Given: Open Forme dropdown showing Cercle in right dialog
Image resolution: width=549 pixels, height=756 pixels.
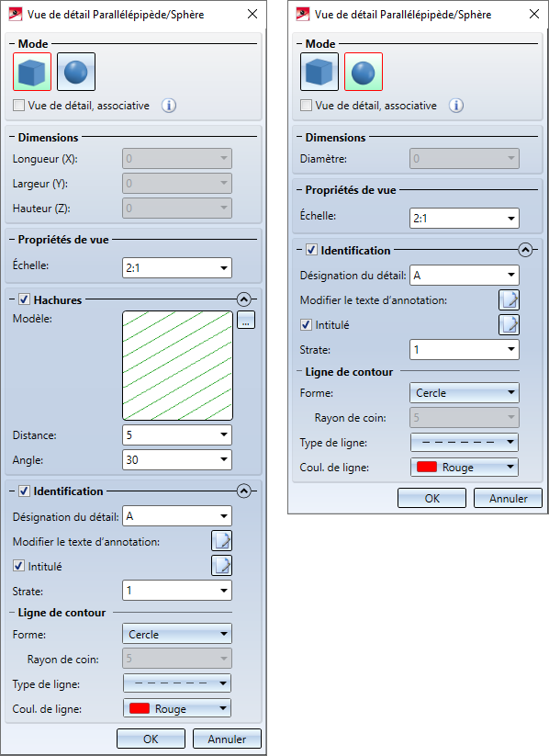Looking at the screenshot, I should (x=465, y=392).
